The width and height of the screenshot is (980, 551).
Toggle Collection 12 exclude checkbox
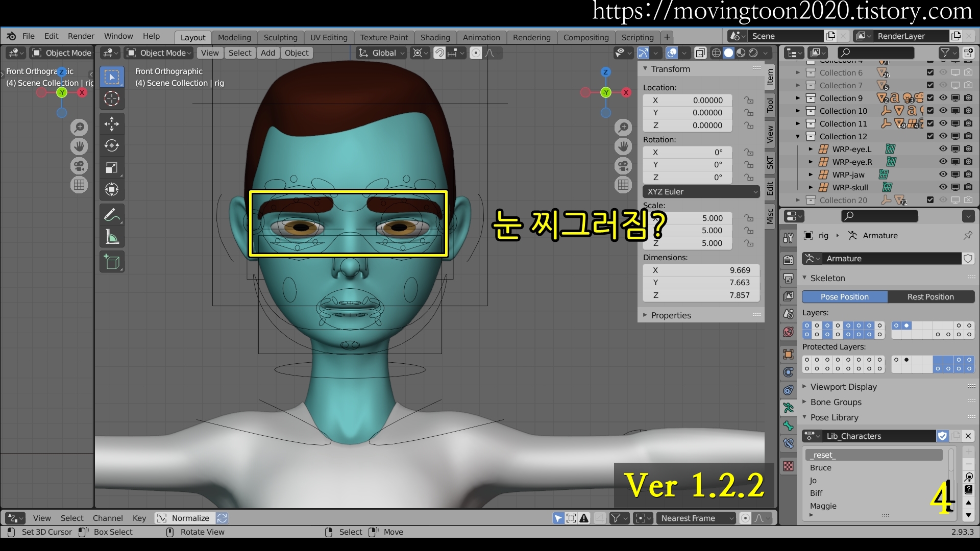pyautogui.click(x=930, y=136)
